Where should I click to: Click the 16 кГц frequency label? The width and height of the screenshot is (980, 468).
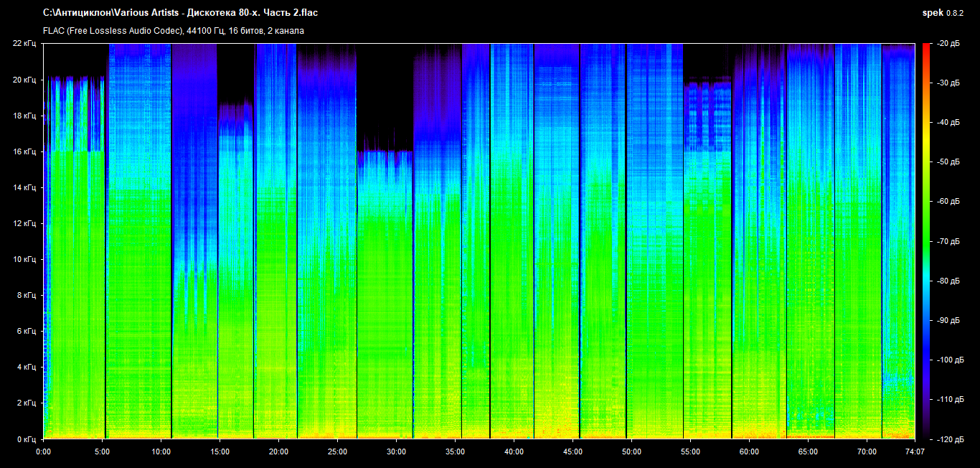pos(24,151)
